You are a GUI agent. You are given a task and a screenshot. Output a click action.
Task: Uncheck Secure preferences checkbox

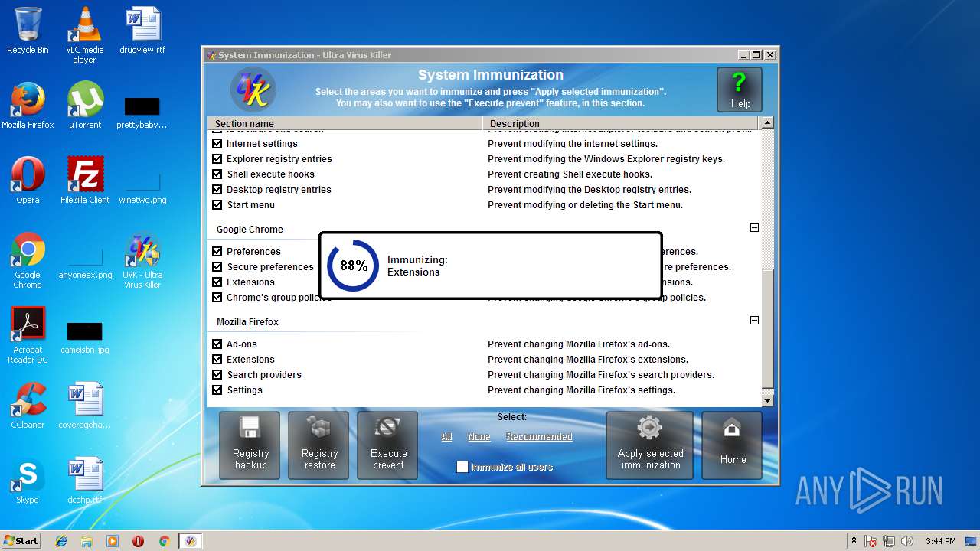coord(217,267)
